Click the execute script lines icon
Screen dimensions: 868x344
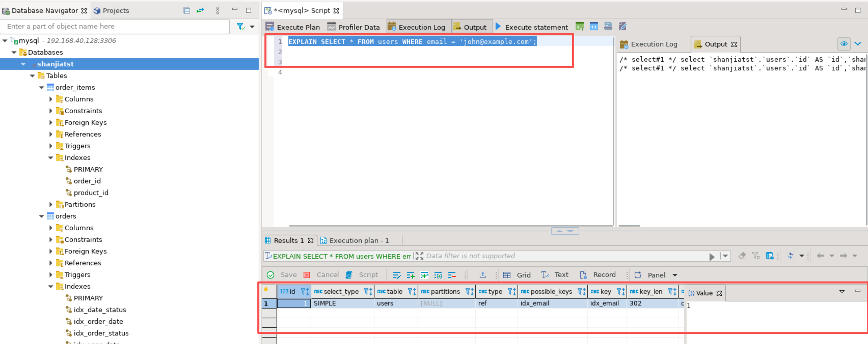[608, 26]
